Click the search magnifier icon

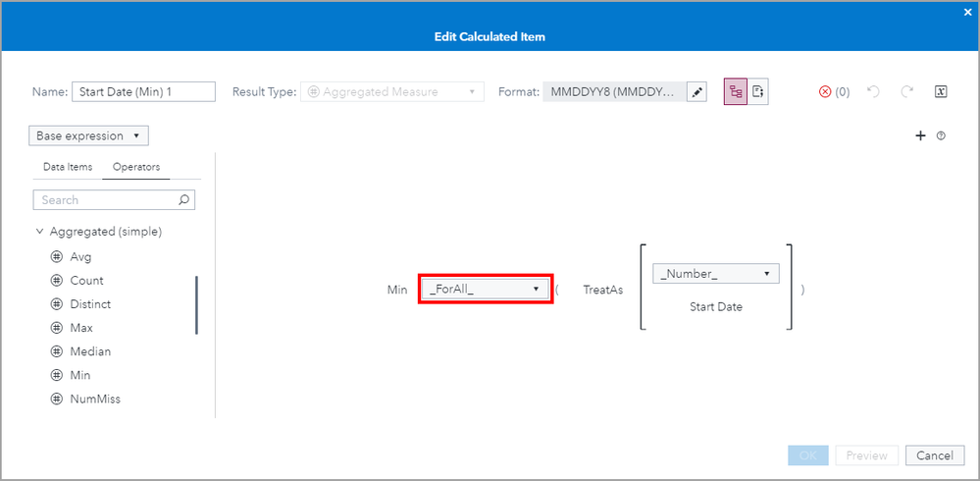[183, 200]
